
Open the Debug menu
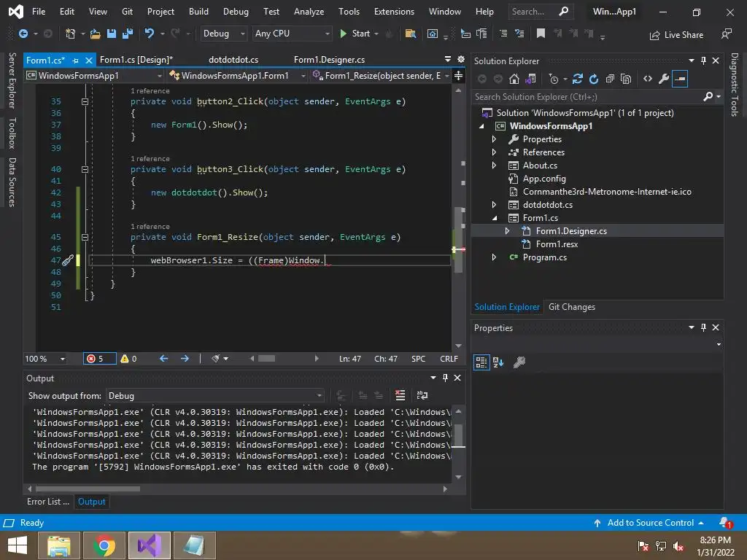[x=236, y=12]
